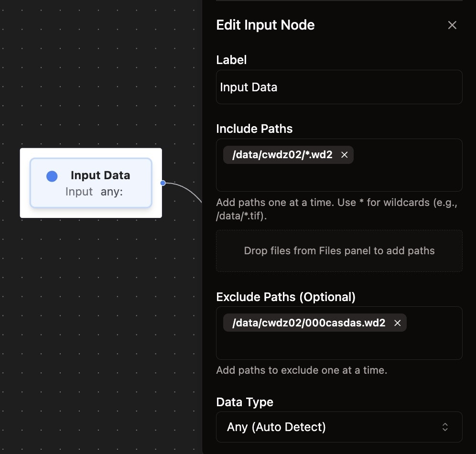
Task: Open the Data Type dropdown
Action: click(x=339, y=427)
